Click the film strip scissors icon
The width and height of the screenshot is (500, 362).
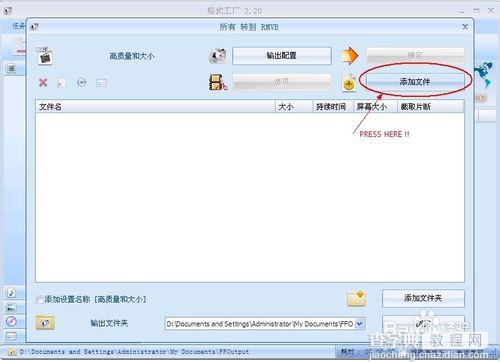click(218, 82)
